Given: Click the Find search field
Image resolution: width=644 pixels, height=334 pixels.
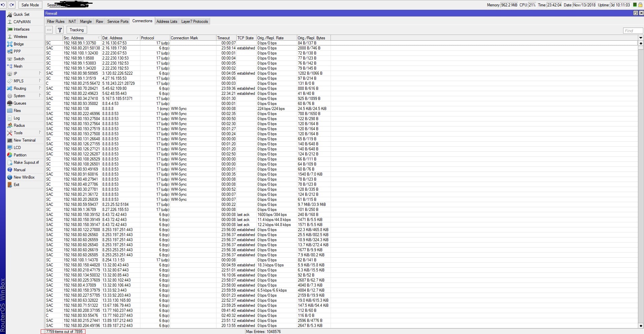Looking at the screenshot, I should click(x=633, y=31).
